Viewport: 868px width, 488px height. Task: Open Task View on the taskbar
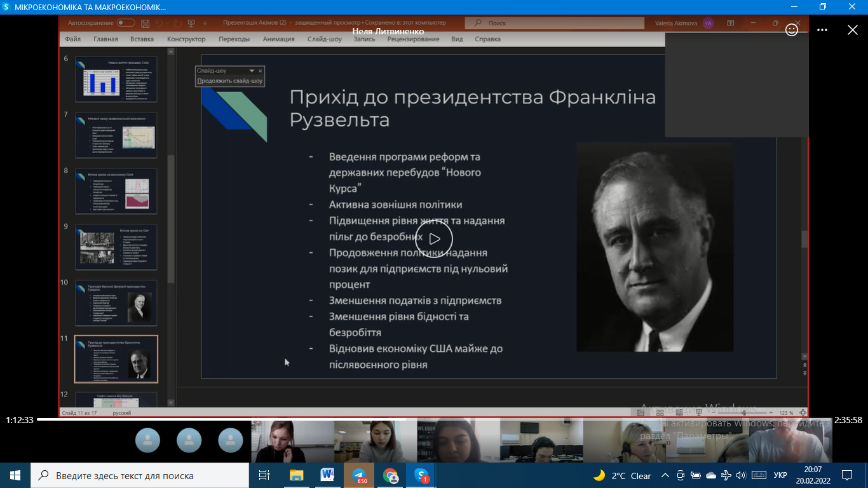tap(264, 475)
